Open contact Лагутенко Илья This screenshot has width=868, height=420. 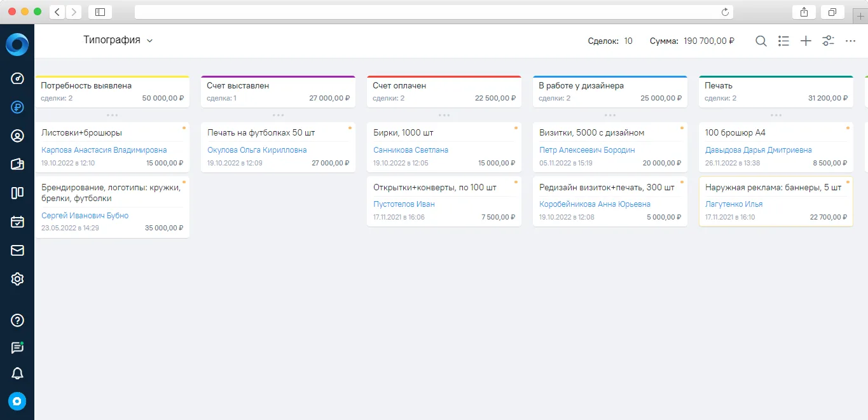coord(734,204)
